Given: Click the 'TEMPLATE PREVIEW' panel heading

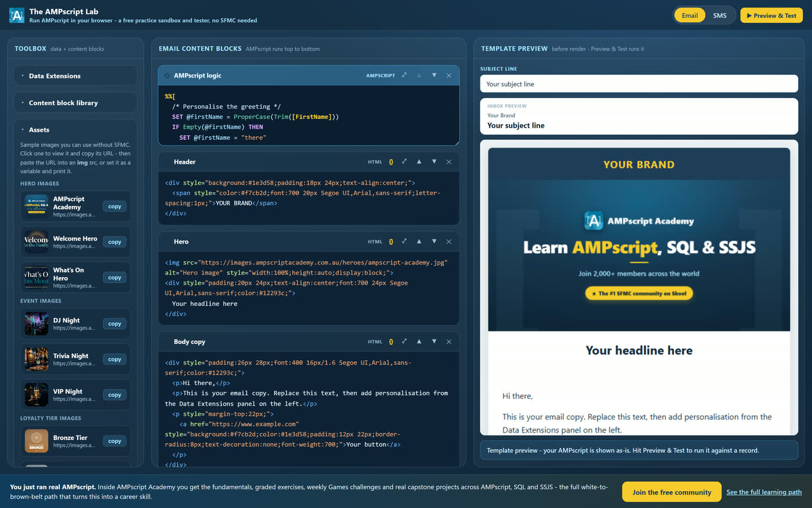Looking at the screenshot, I should click(x=514, y=49).
